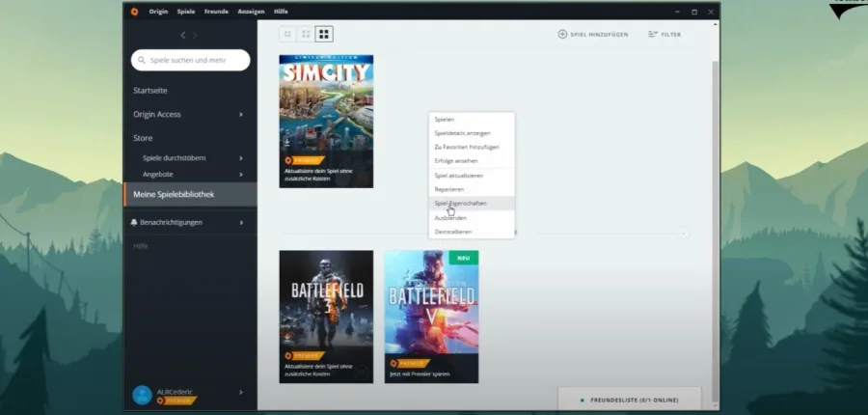Maximize the Origin window

coord(694,11)
